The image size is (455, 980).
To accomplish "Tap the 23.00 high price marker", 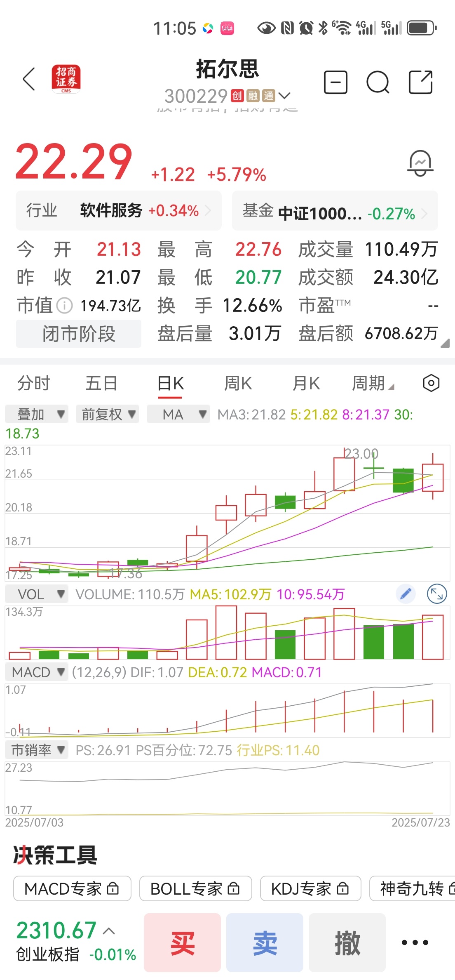I will pos(361,454).
